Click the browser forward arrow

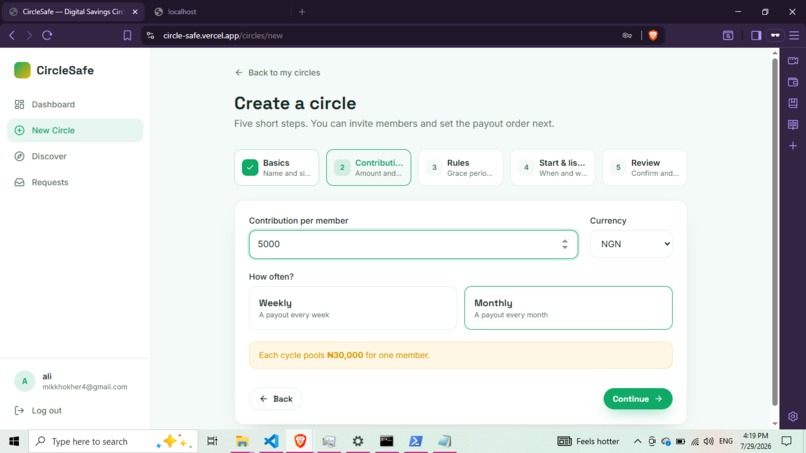29,35
